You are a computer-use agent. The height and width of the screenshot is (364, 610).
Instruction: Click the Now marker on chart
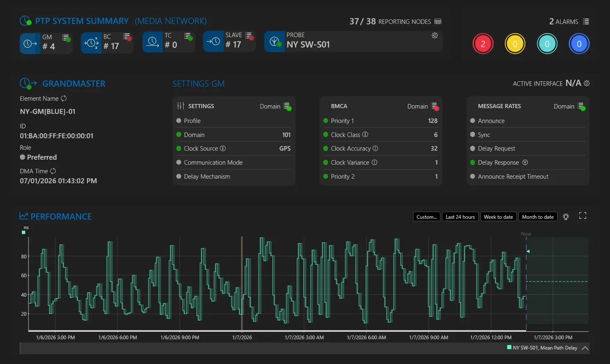526,234
